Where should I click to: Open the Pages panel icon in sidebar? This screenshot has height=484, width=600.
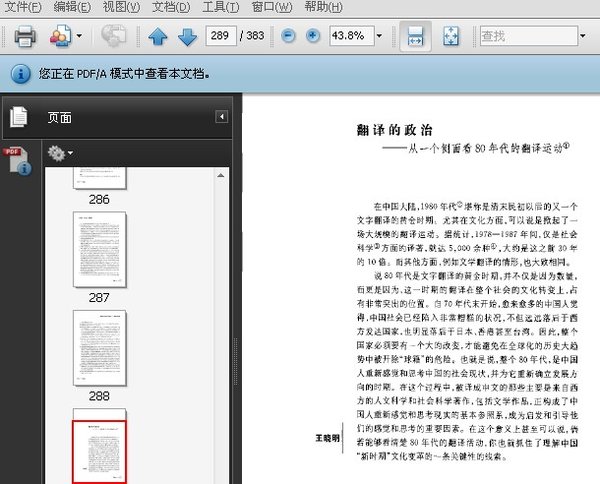18,117
